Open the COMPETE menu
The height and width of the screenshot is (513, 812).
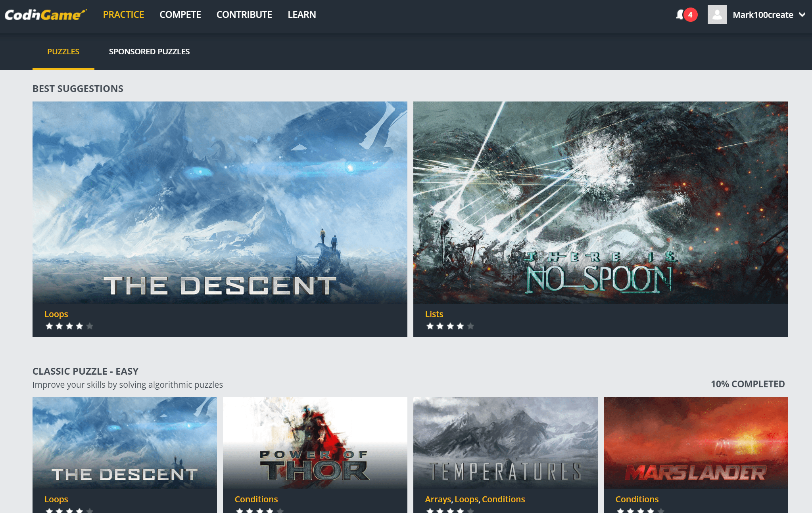[180, 15]
